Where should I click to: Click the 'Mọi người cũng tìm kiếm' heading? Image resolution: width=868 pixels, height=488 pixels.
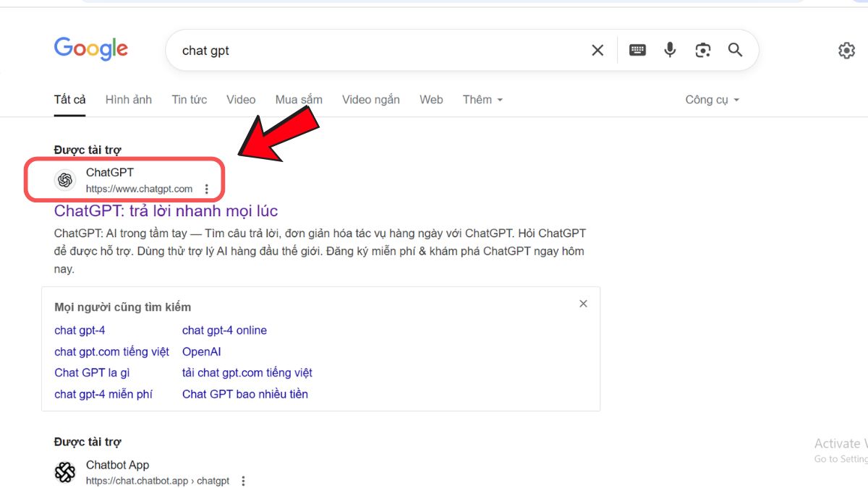[123, 307]
